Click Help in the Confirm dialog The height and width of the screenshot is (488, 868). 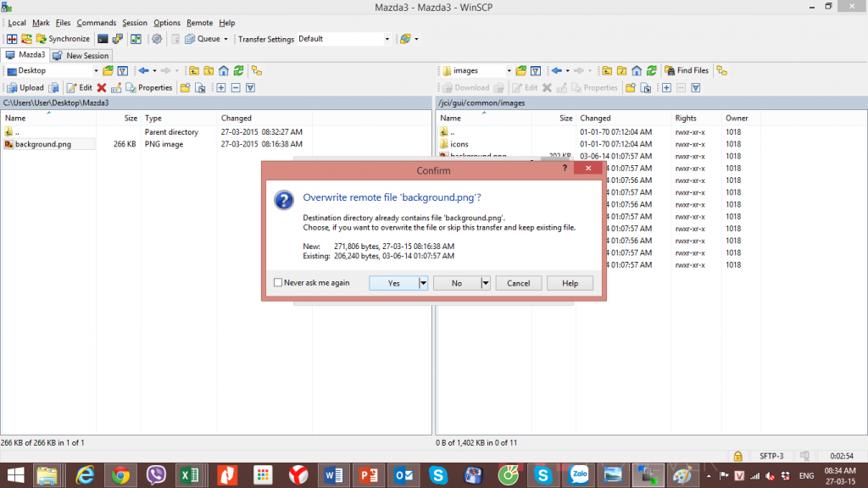click(570, 283)
